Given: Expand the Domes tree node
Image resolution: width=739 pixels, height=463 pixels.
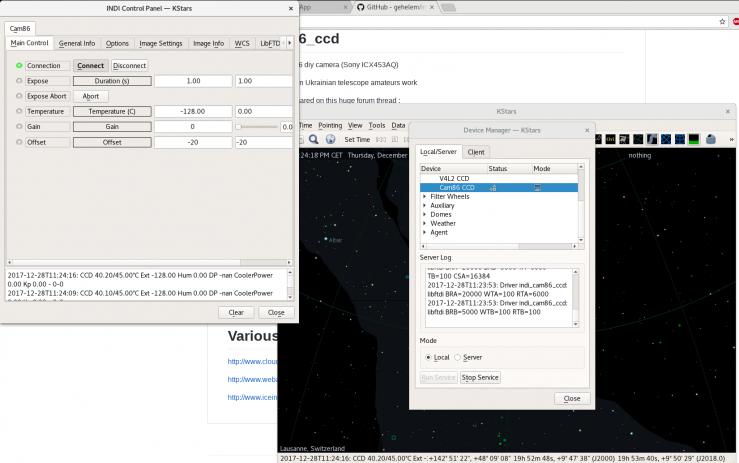Looking at the screenshot, I should [425, 215].
